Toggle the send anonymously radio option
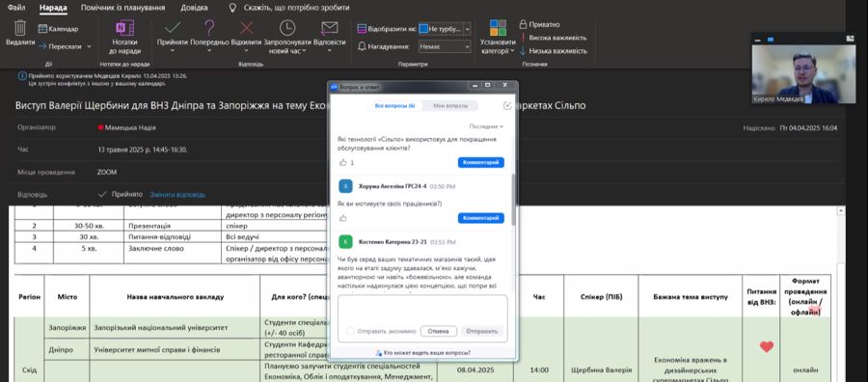Screen dimensions: 868x382 (x=350, y=331)
